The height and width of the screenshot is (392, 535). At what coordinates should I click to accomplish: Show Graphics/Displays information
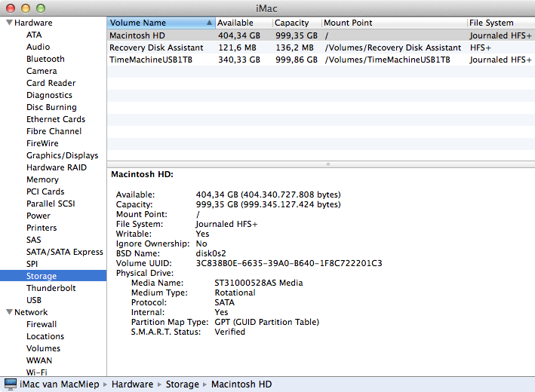coord(62,155)
